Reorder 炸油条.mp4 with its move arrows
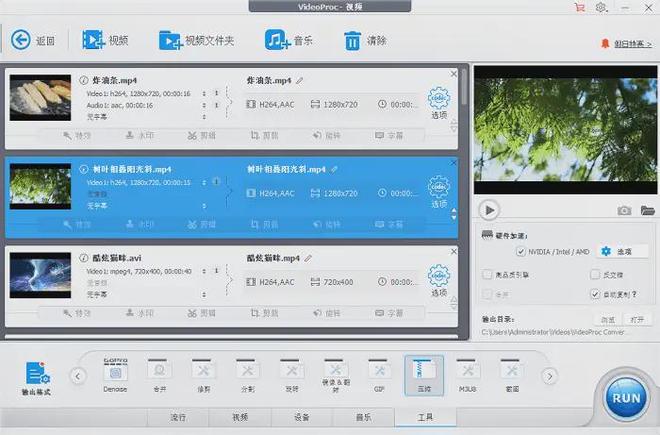Screen dimensions: 660x435 pyautogui.click(x=454, y=125)
